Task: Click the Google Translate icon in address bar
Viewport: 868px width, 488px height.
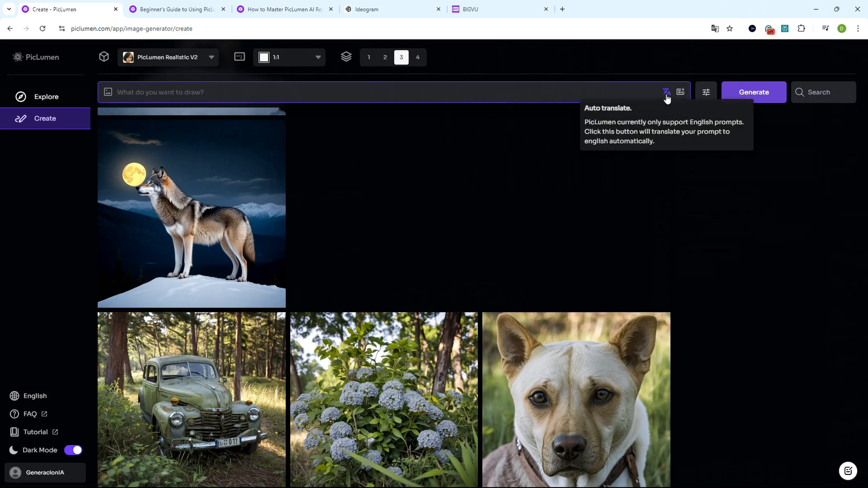Action: [x=715, y=29]
